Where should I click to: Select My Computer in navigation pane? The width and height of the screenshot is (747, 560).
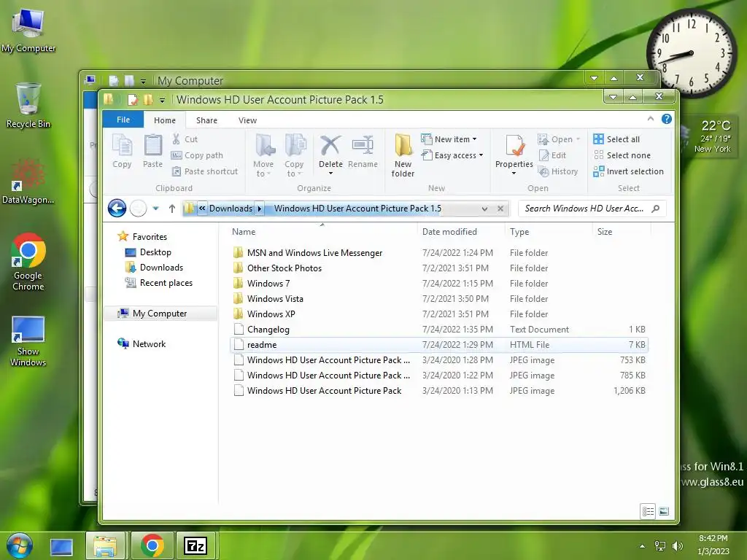pyautogui.click(x=160, y=314)
